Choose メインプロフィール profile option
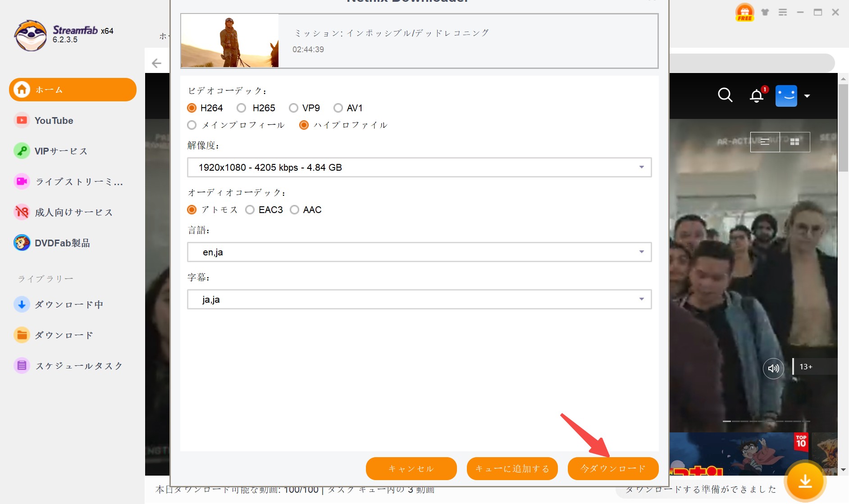Screen dimensions: 849x504 [x=192, y=125]
